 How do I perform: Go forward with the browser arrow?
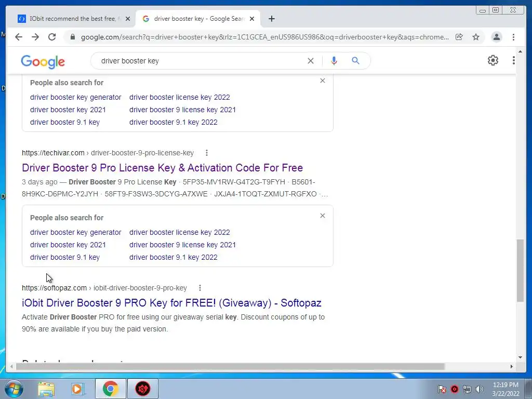pos(35,37)
